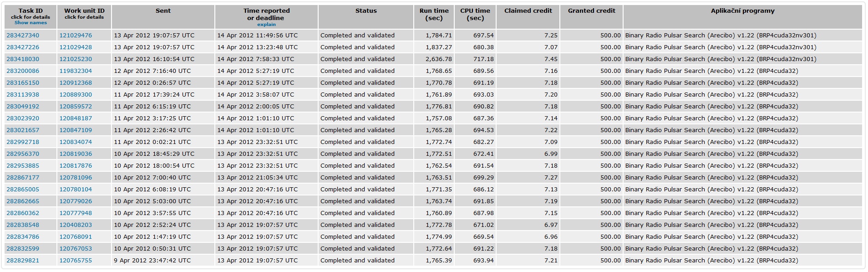Open task 282838548 details

[x=23, y=225]
